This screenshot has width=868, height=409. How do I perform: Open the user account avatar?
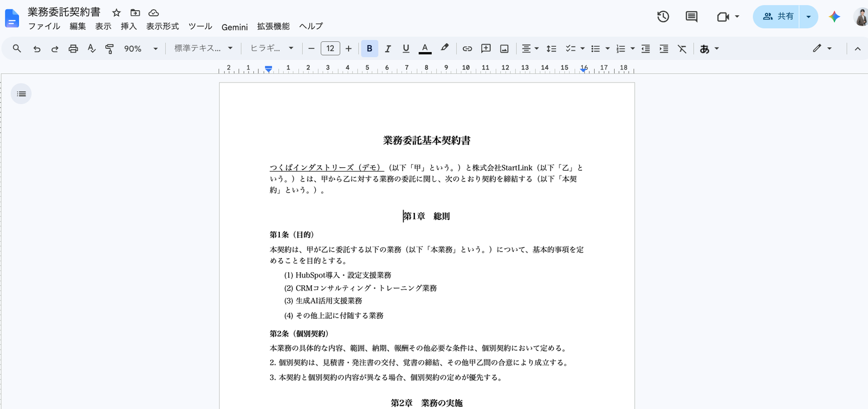tap(861, 17)
